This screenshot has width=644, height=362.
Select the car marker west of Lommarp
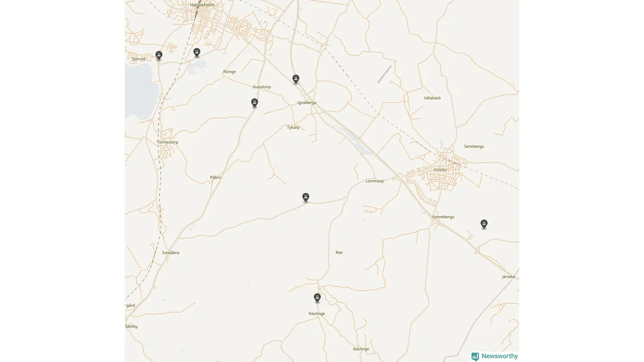pyautogui.click(x=306, y=197)
